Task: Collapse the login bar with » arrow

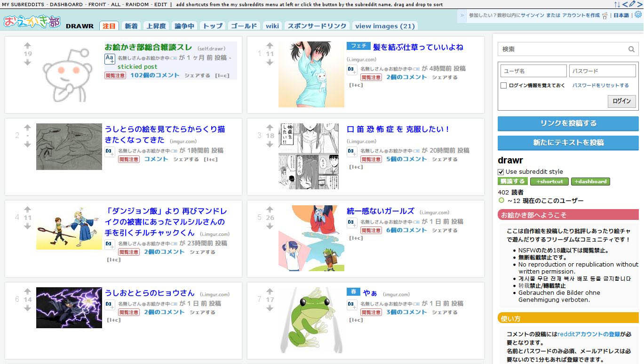Action: tap(462, 16)
